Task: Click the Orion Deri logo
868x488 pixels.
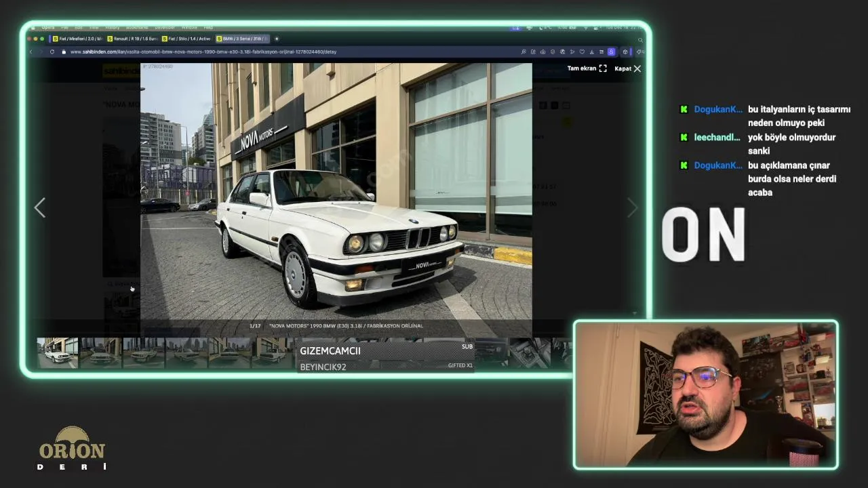Action: pos(72,449)
